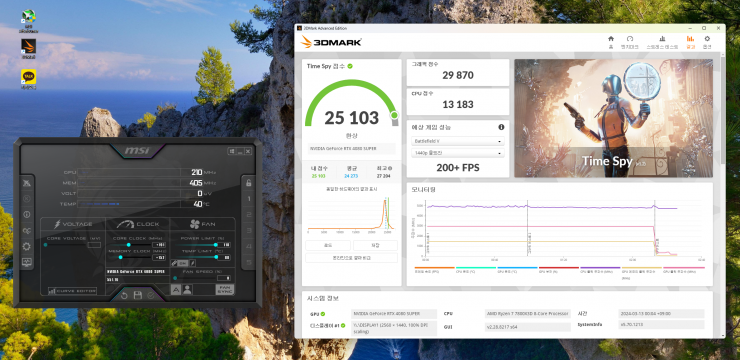This screenshot has width=740, height=360.
Task: Click the Core Clock slider handle
Action: pyautogui.click(x=129, y=245)
